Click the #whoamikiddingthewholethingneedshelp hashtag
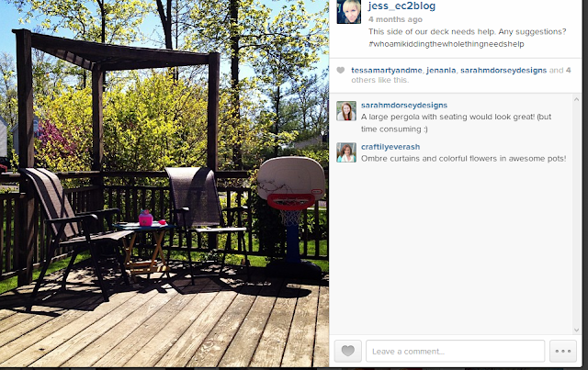Image resolution: width=588 pixels, height=370 pixels. [x=447, y=44]
